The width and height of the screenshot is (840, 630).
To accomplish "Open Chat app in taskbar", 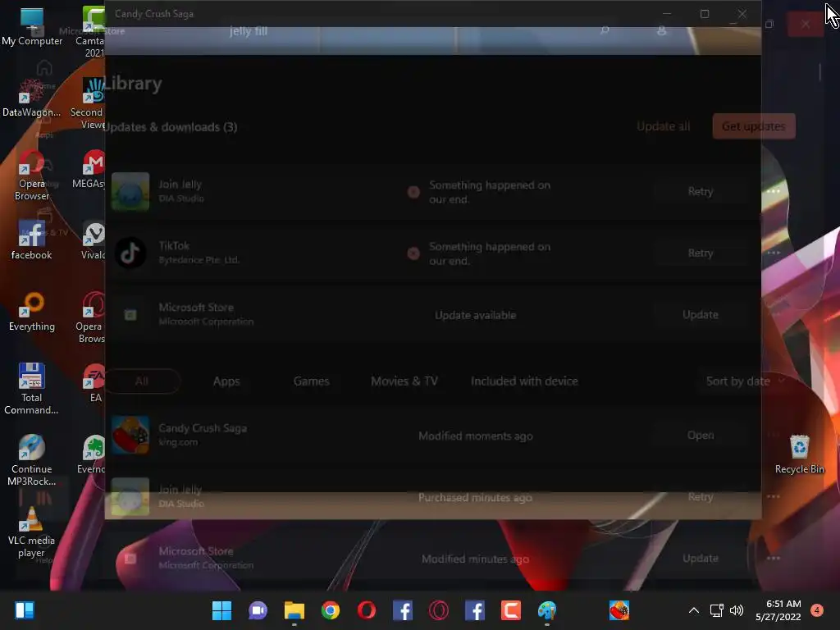I will click(x=258, y=610).
